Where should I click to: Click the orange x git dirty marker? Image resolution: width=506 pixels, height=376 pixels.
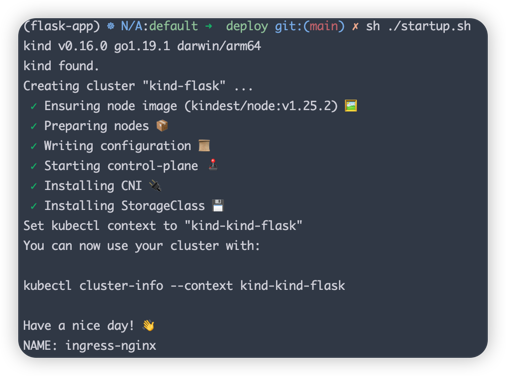coord(355,26)
